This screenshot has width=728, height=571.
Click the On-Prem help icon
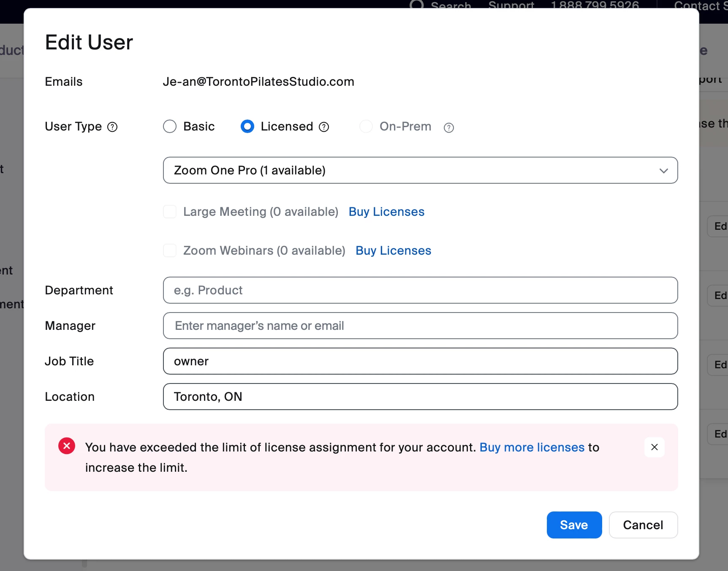[449, 128]
